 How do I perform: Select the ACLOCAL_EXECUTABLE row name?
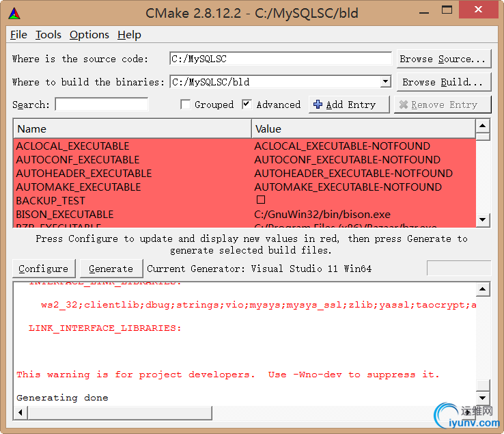(72, 146)
